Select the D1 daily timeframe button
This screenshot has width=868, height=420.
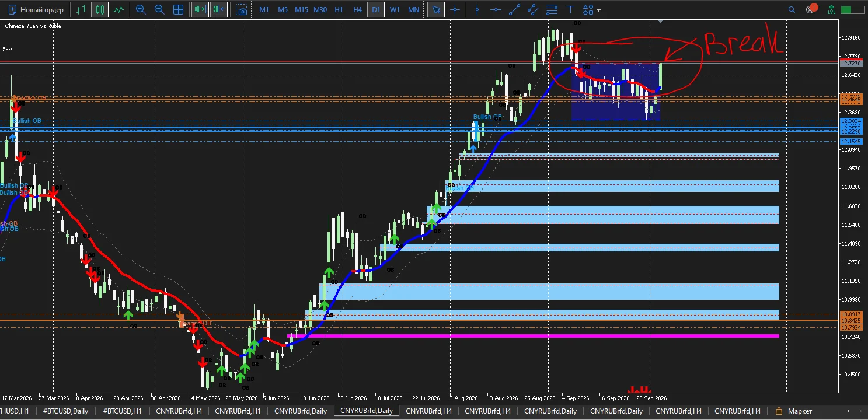coord(376,10)
